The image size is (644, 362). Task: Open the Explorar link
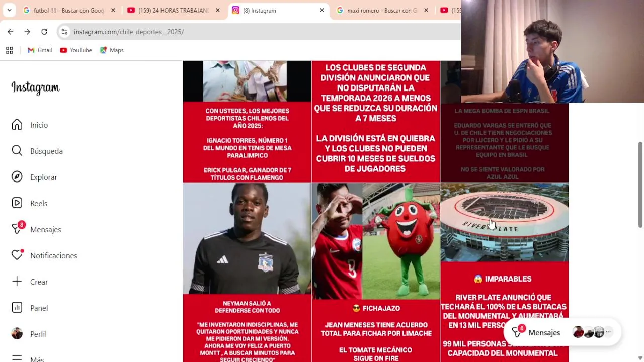pyautogui.click(x=44, y=177)
